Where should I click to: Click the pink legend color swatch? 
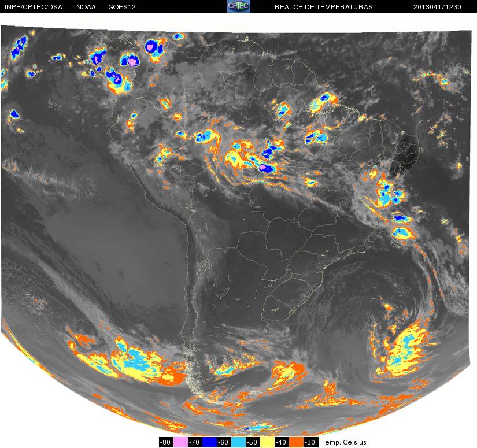point(180,442)
